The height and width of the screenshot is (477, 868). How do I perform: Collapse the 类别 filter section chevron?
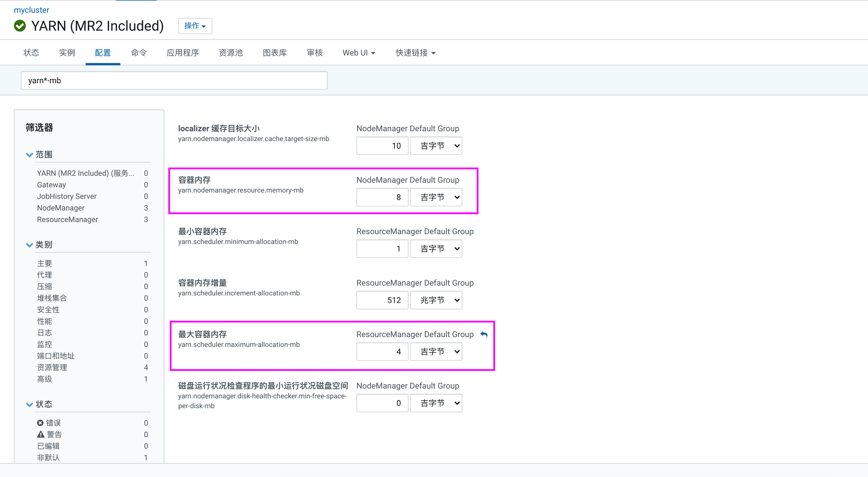click(x=29, y=245)
